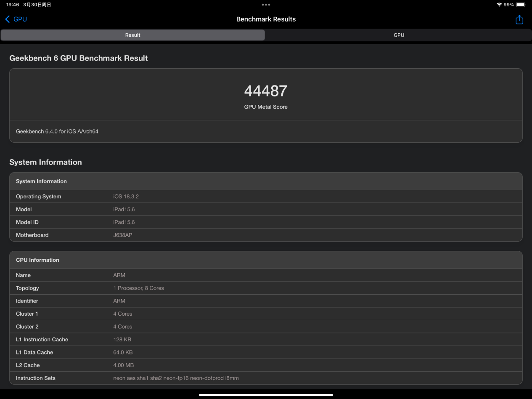Select the Model ID row
The image size is (532, 399).
pos(266,222)
